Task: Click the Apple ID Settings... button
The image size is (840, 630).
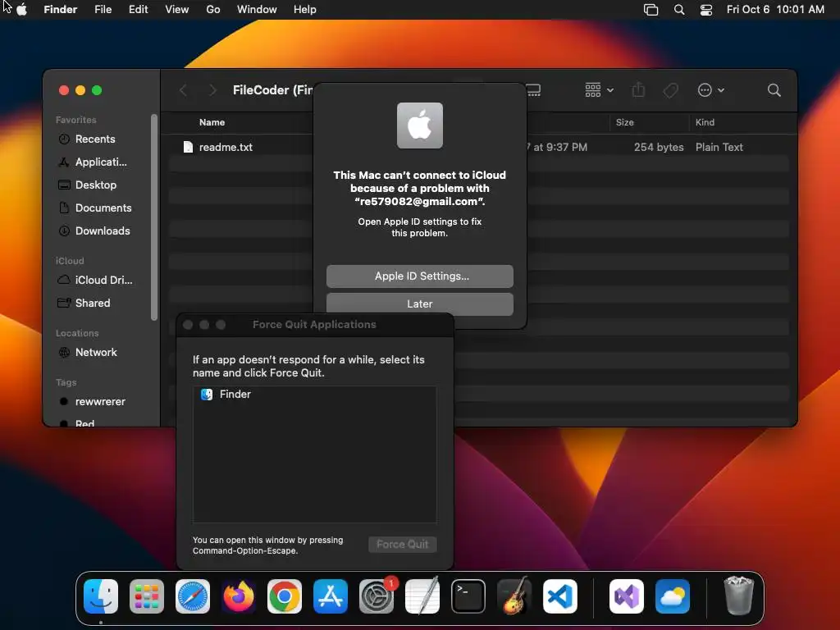Action: coord(419,276)
